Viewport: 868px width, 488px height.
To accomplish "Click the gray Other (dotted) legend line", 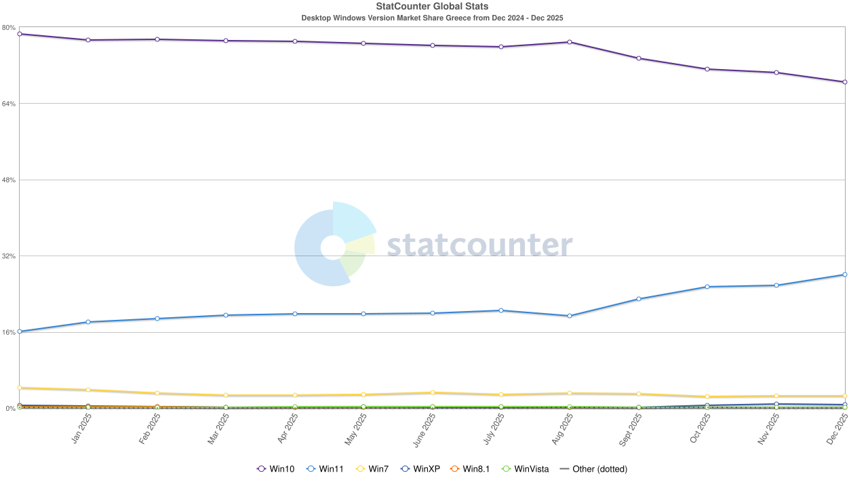I will tap(564, 468).
